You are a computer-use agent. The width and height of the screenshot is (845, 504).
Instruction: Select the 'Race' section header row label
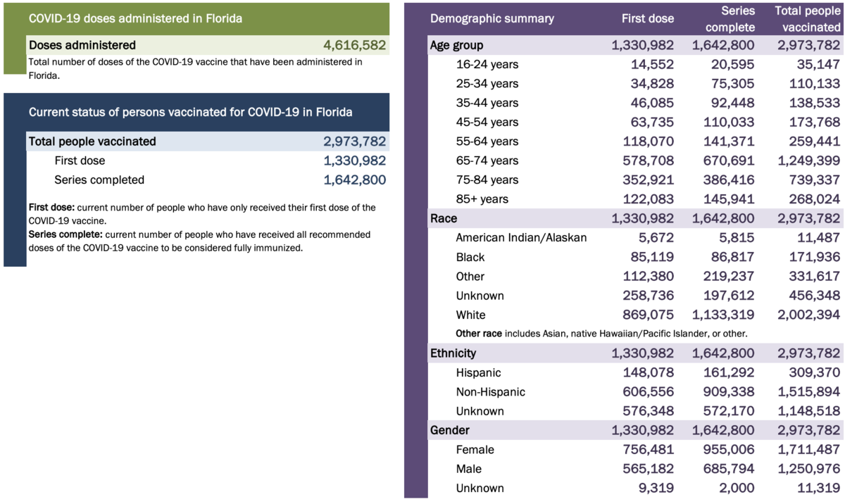[444, 218]
